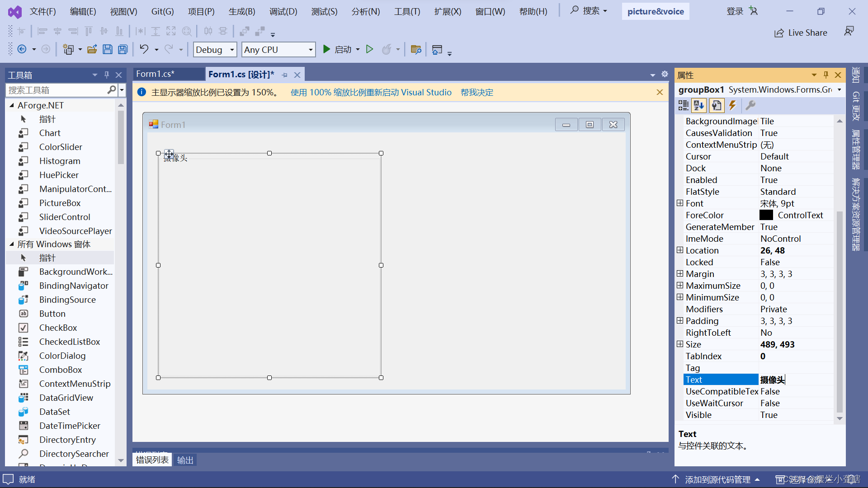Click the Live Share icon

(x=779, y=33)
